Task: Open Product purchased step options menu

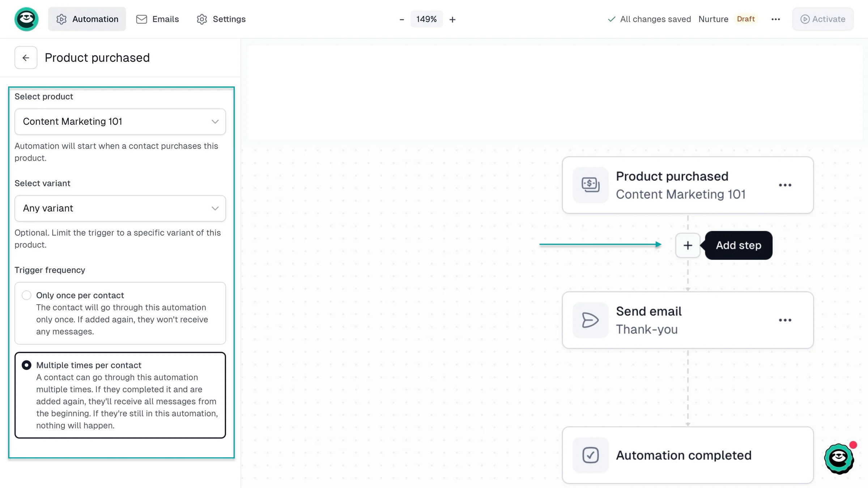Action: 785,185
